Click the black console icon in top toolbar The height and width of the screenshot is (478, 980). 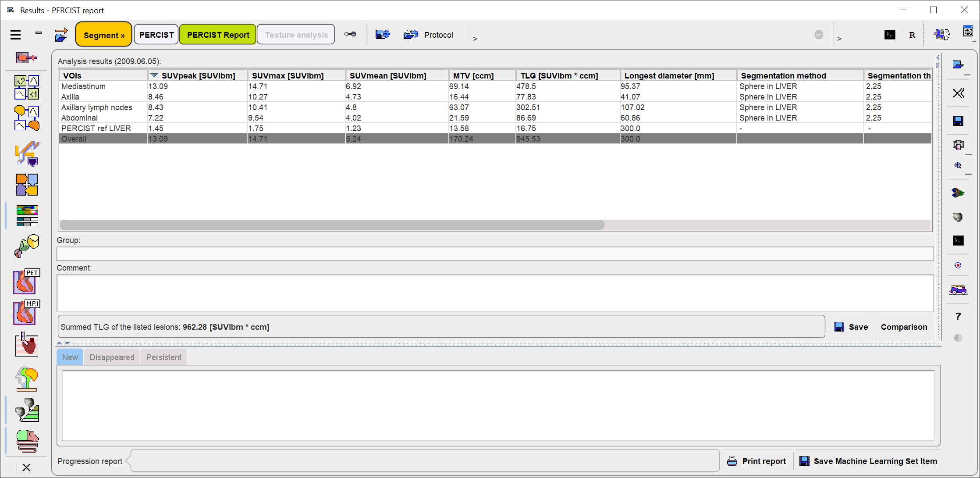(890, 35)
